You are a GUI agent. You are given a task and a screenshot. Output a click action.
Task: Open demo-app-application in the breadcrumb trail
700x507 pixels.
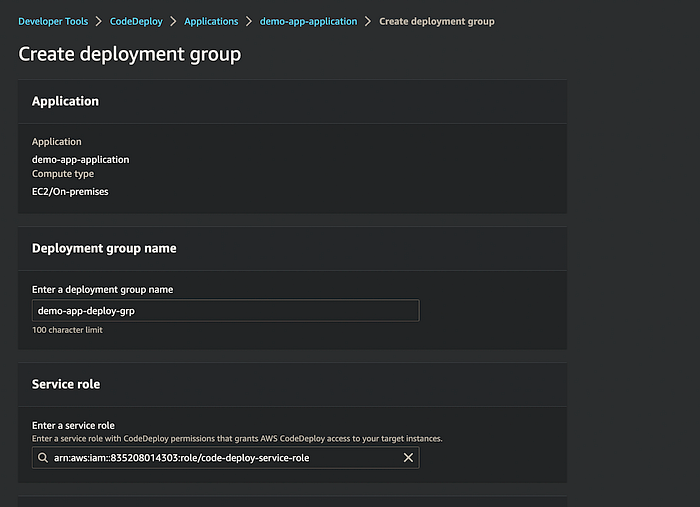click(308, 21)
